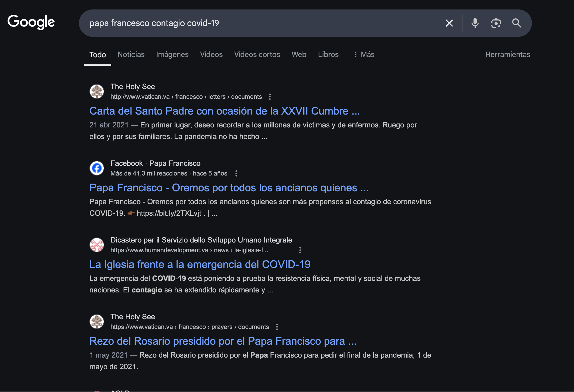Open options menu for vatican.va letters result

coord(270,97)
